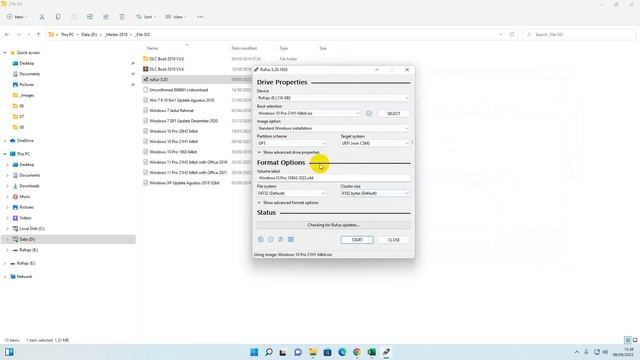The width and height of the screenshot is (640, 360).
Task: Open the Target system dropdown
Action: (375, 143)
